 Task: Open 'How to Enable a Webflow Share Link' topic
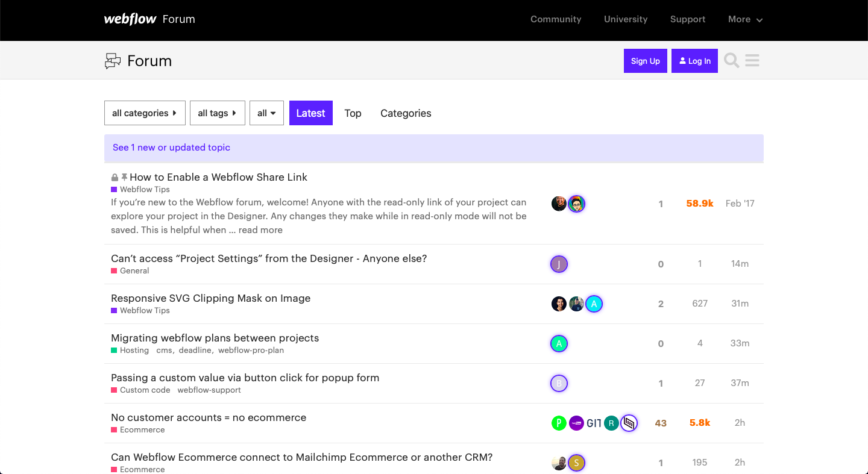[x=218, y=177]
